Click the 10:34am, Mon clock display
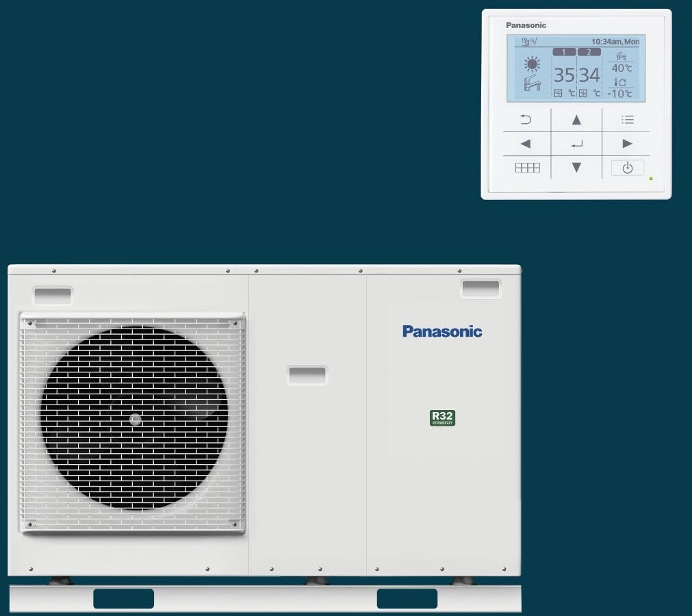Viewport: 692px width, 616px height. coord(615,42)
